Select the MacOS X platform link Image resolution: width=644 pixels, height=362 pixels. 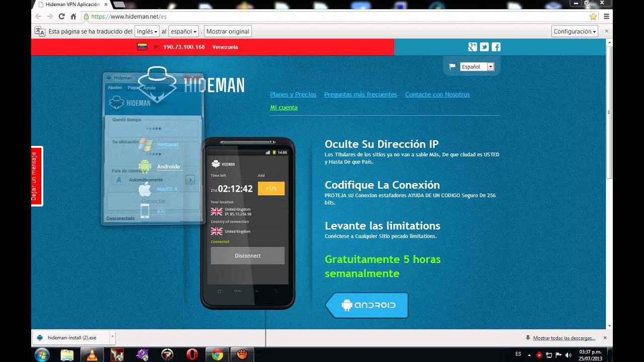tap(167, 189)
